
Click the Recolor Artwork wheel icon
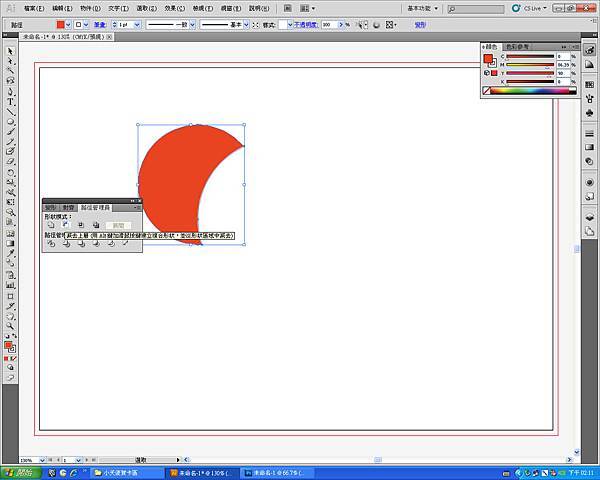376,25
